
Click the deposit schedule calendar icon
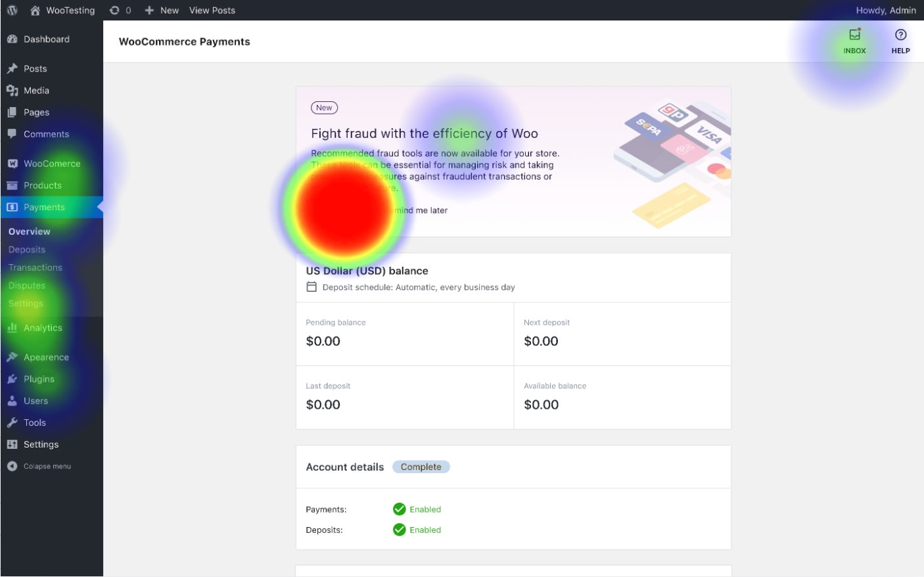(x=312, y=287)
